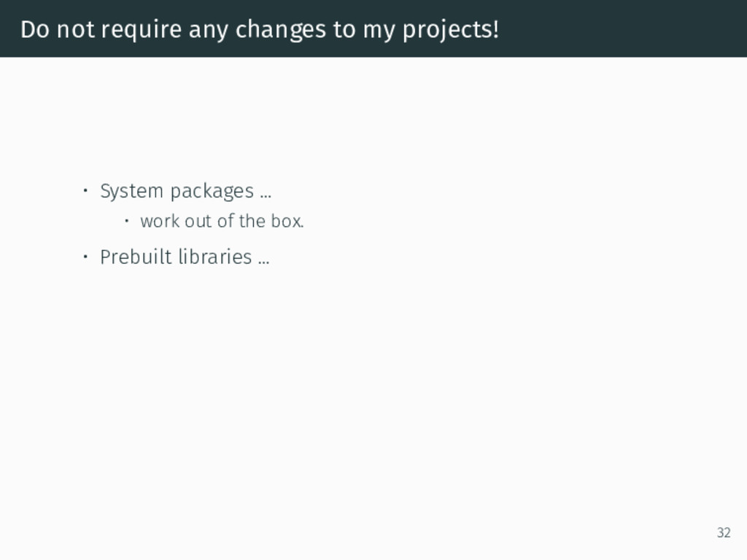Click the sub-bullet dot before "work out"
The height and width of the screenshot is (560, 747).
[126, 221]
